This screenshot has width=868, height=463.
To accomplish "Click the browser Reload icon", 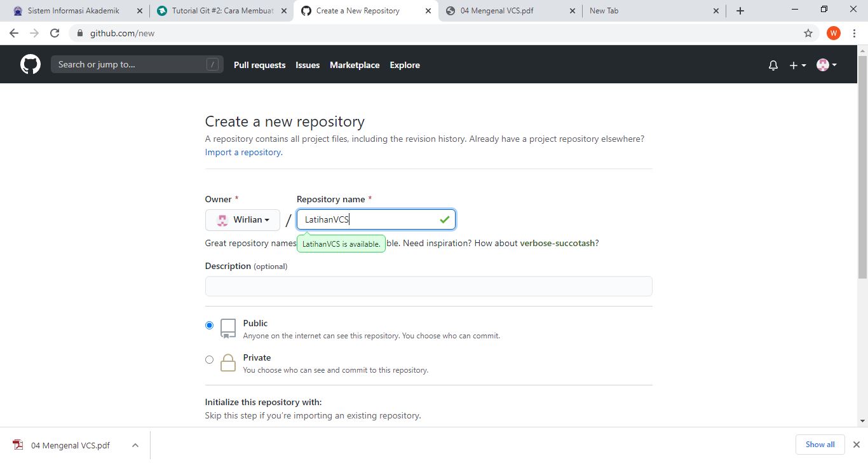I will 55,32.
